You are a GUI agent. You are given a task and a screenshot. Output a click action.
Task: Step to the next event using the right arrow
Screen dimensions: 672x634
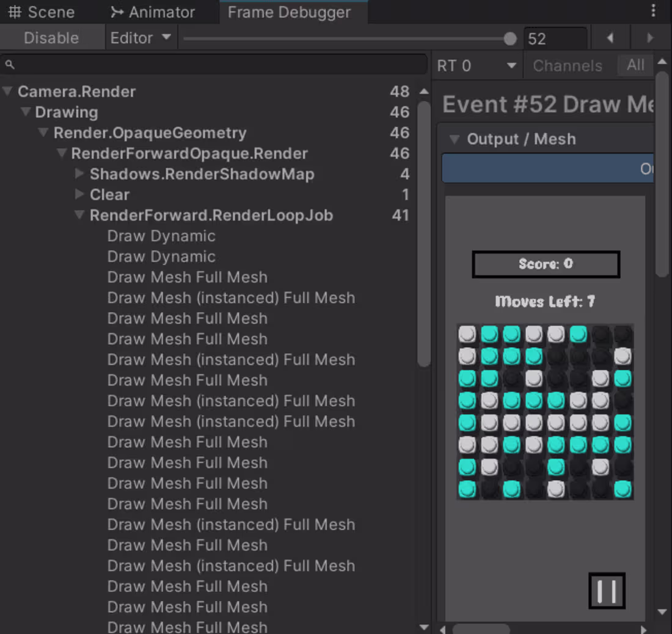649,38
